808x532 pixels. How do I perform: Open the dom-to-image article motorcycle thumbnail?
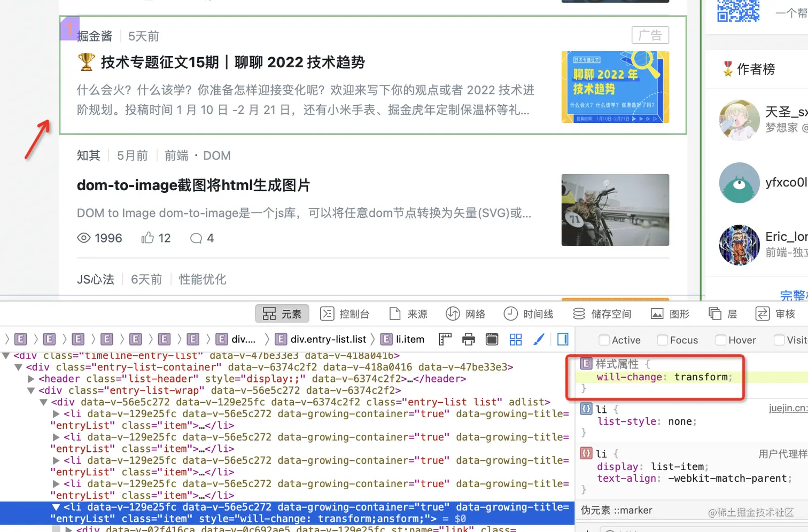coord(615,210)
